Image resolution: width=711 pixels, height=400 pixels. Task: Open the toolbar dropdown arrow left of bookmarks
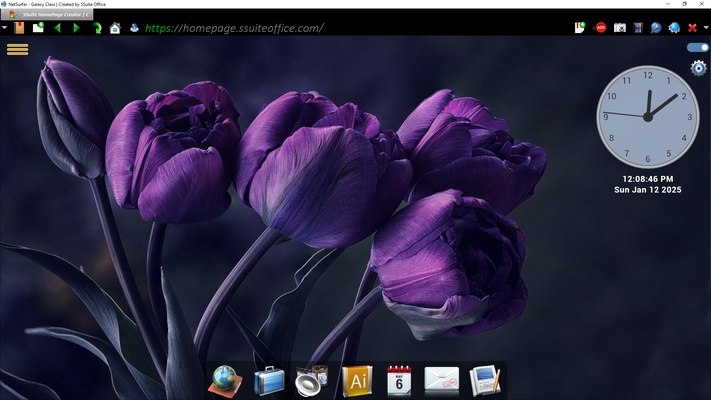[4, 28]
